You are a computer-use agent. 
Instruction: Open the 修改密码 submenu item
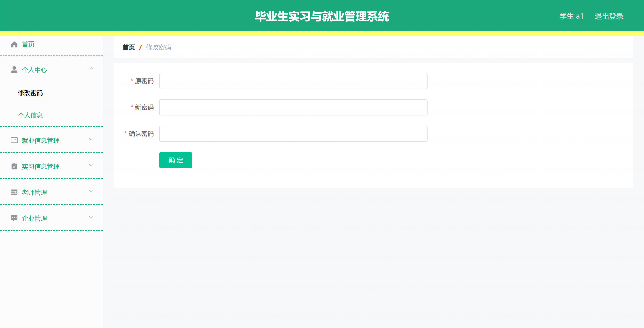(30, 93)
